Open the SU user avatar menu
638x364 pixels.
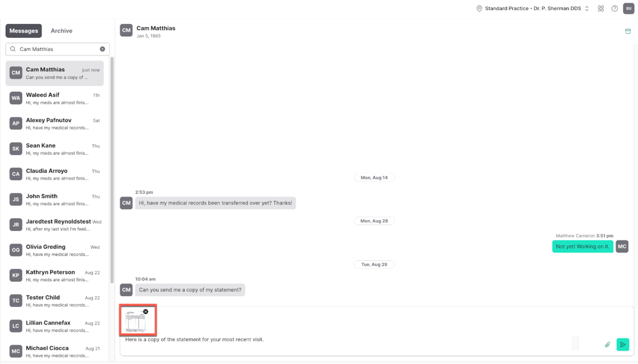tap(628, 8)
